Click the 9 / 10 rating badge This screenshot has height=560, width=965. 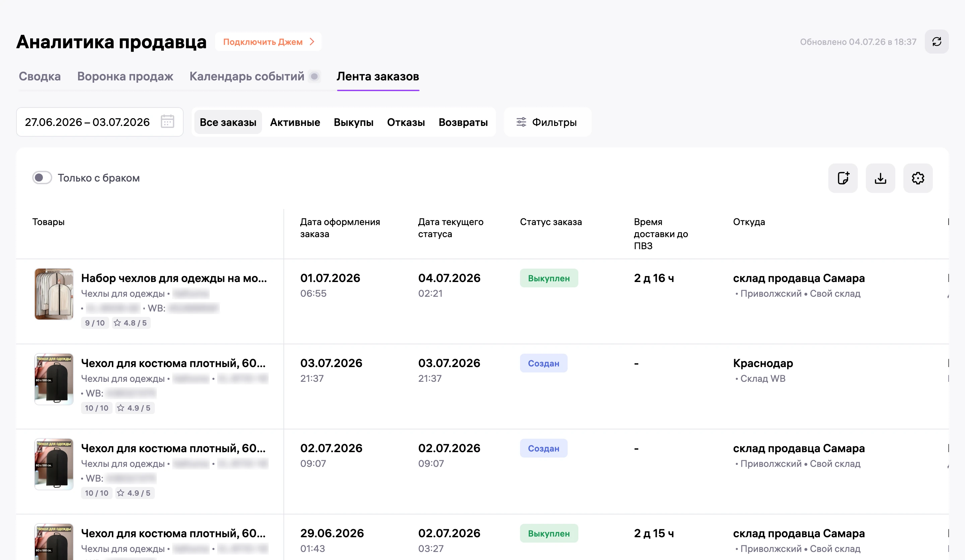point(94,323)
